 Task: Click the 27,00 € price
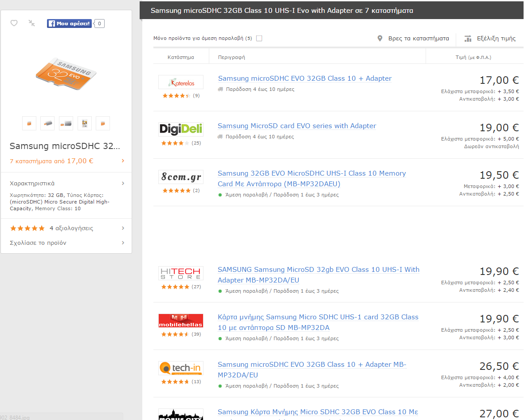(499, 414)
